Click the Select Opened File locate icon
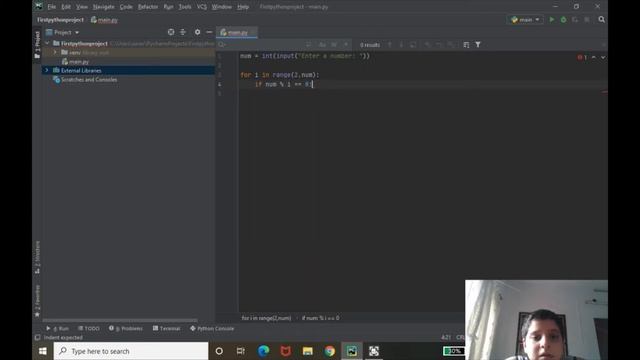This screenshot has width=640, height=360. tap(171, 32)
